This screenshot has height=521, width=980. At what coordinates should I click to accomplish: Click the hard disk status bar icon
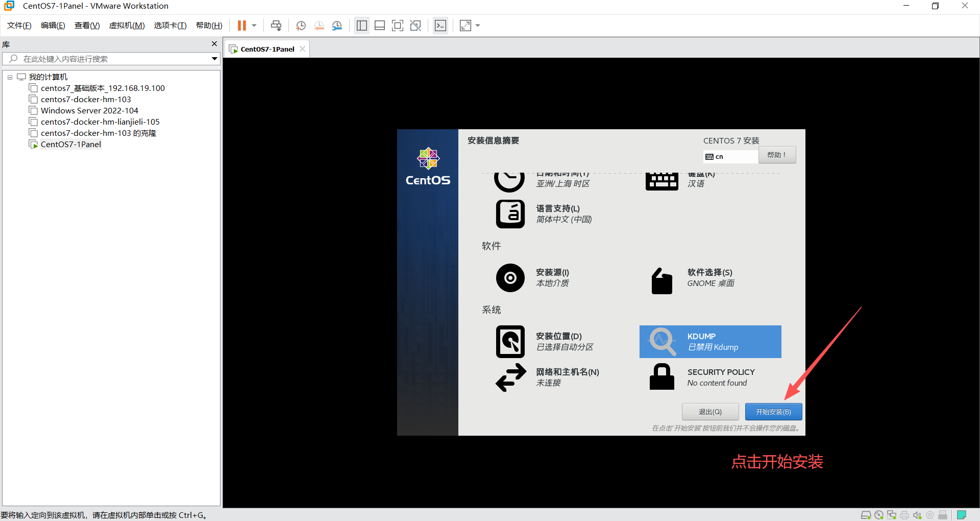click(x=866, y=515)
